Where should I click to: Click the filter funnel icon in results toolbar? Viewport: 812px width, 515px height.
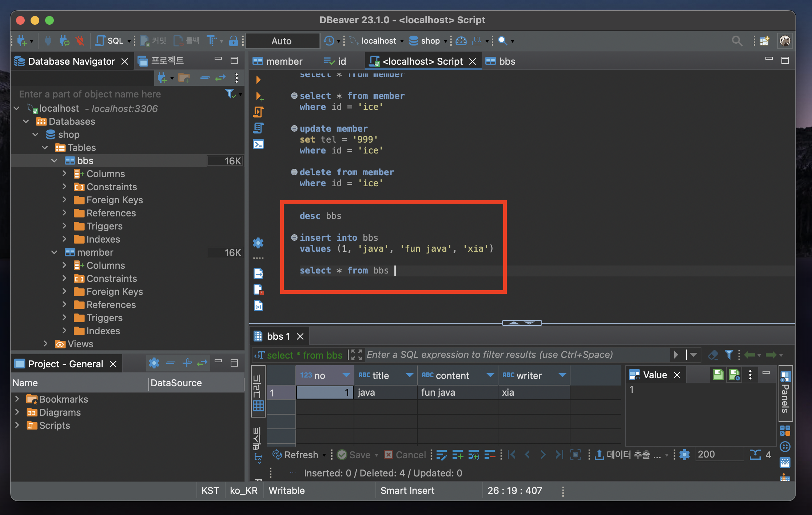tap(728, 355)
